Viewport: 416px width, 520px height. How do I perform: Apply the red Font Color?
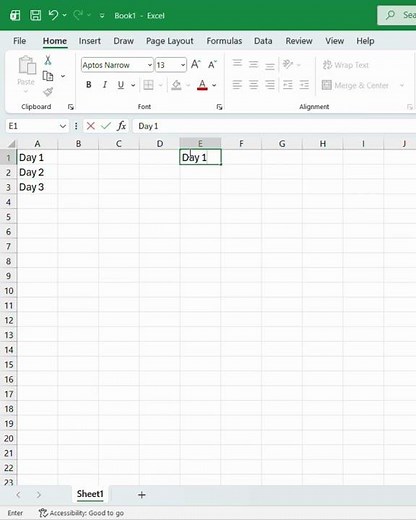coord(202,85)
